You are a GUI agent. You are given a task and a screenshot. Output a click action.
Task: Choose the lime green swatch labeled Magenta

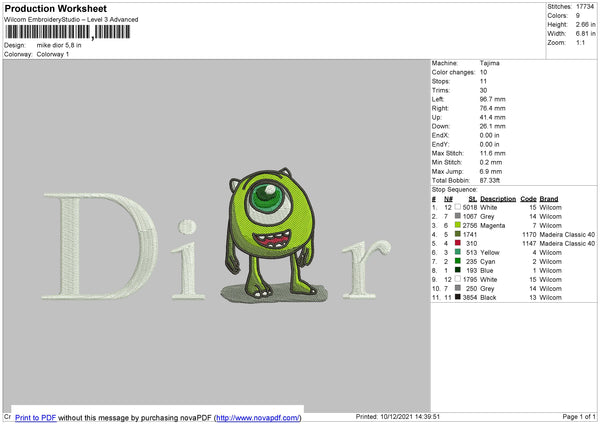[x=458, y=225]
